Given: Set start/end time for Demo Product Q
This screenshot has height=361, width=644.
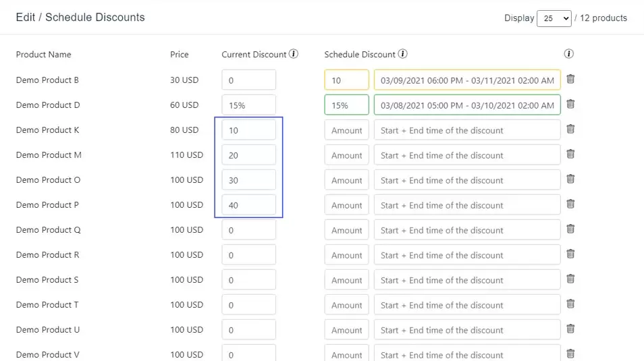Looking at the screenshot, I should tap(467, 230).
